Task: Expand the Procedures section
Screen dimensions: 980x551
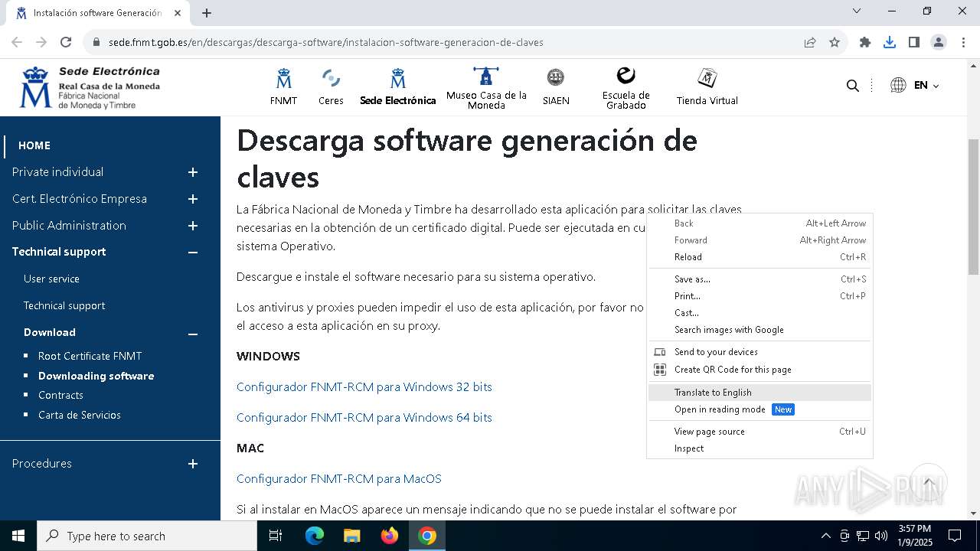Action: point(193,464)
